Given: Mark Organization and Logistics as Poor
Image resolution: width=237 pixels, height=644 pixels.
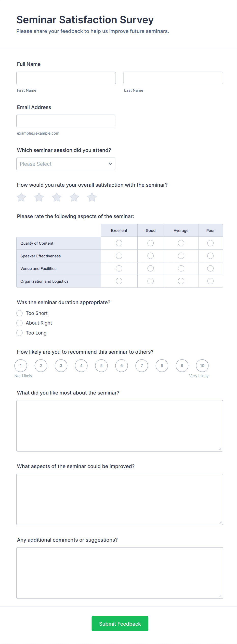Looking at the screenshot, I should 210,281.
